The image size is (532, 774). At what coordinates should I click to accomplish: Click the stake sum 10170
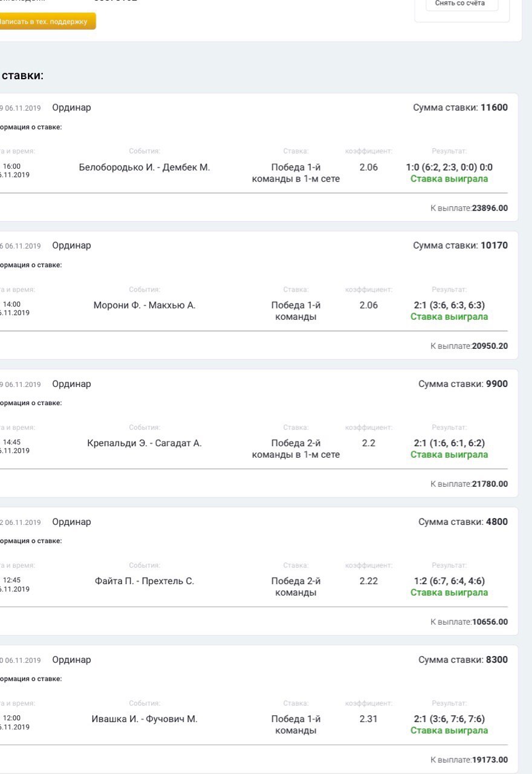click(x=494, y=246)
